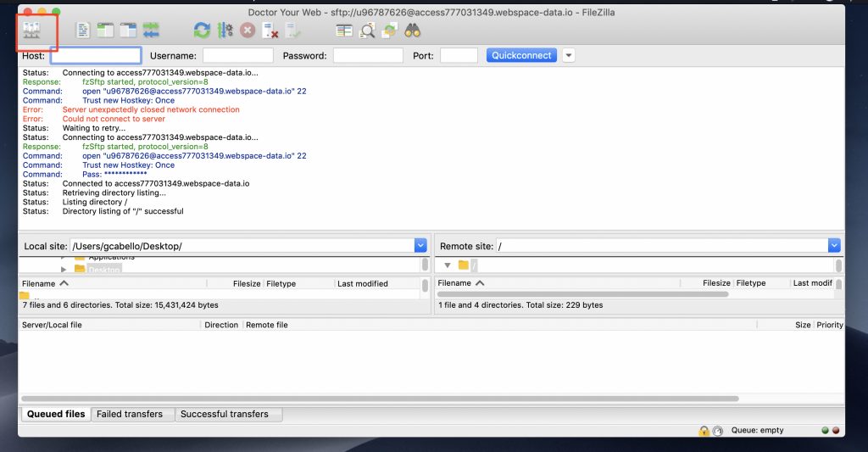Image resolution: width=868 pixels, height=452 pixels.
Task: Sort remote files by Filetype column
Action: pyautogui.click(x=762, y=283)
